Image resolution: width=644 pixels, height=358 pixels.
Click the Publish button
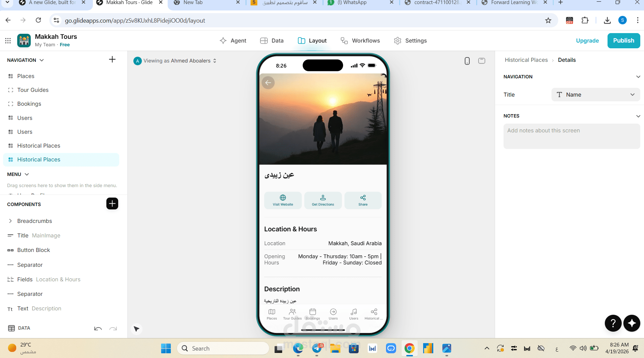pos(623,41)
